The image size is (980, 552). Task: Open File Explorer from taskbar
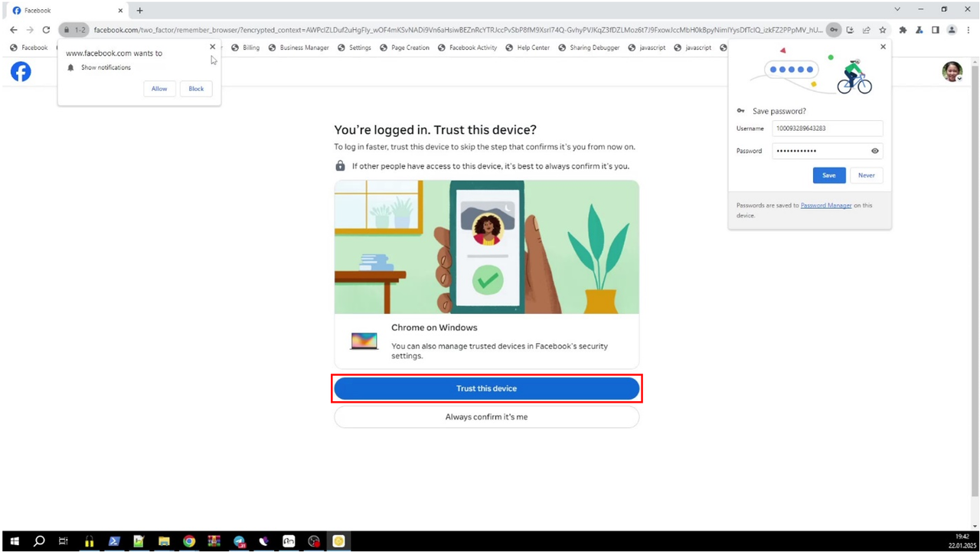coord(164,541)
